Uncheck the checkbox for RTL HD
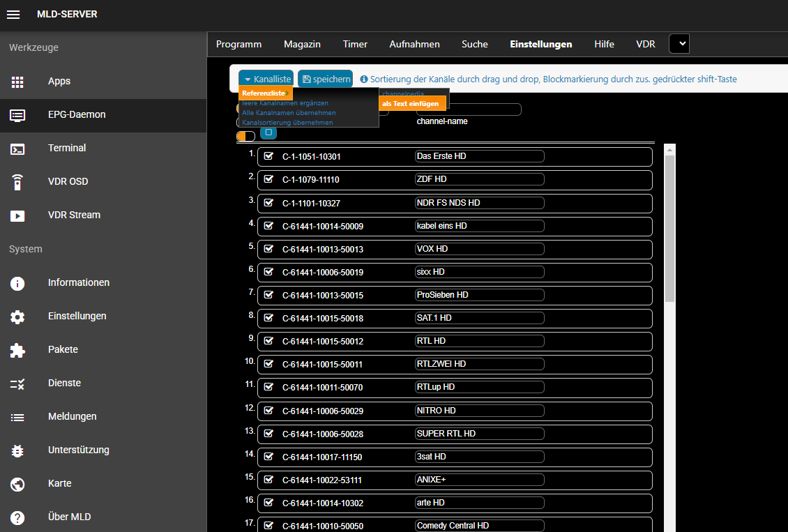This screenshot has width=788, height=532. coord(268,341)
